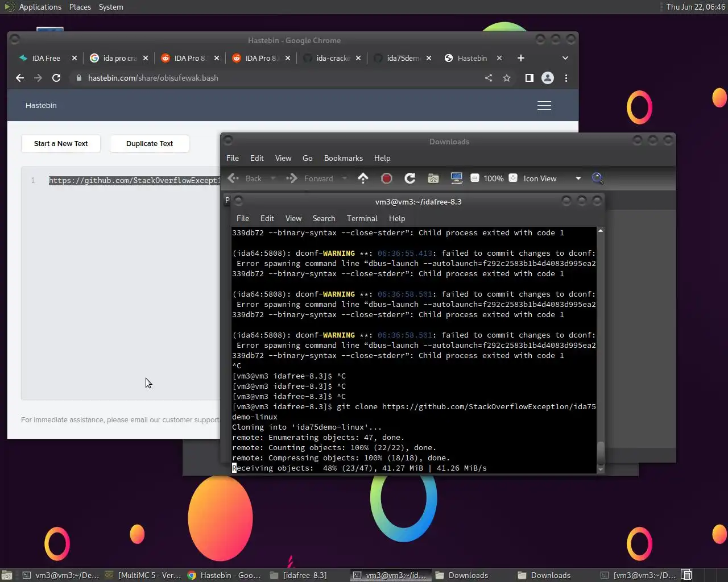
Task: Open a new Chrome tab with plus icon
Action: (x=521, y=58)
